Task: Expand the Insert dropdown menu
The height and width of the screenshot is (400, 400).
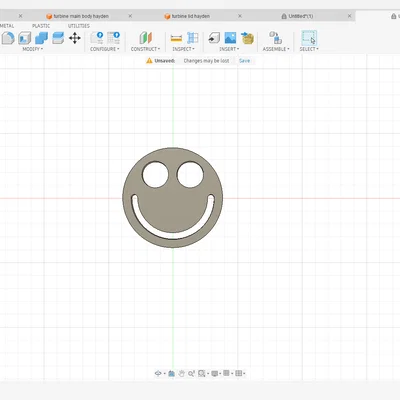Action: (x=229, y=49)
